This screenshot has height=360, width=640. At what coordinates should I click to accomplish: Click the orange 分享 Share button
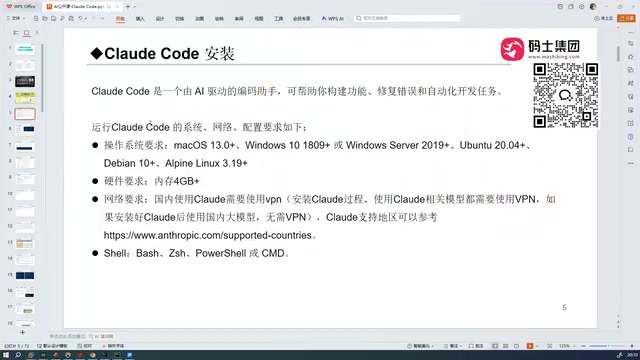[x=627, y=18]
